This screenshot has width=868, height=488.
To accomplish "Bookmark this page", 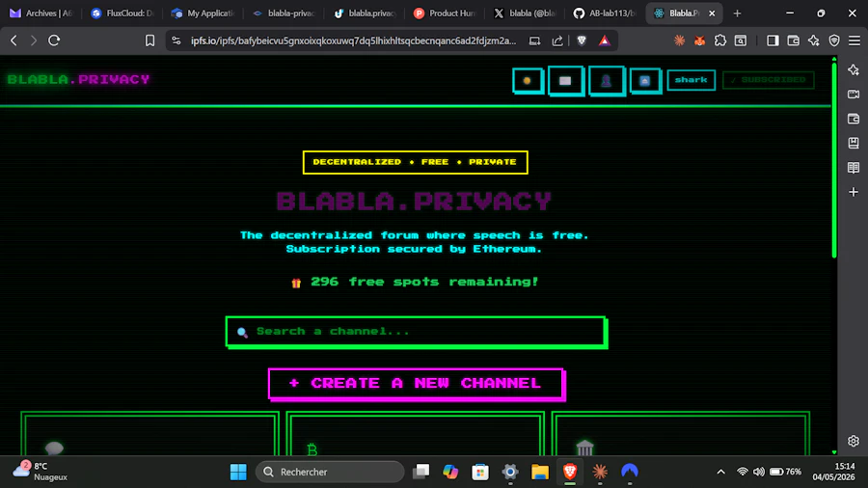I will click(x=149, y=41).
